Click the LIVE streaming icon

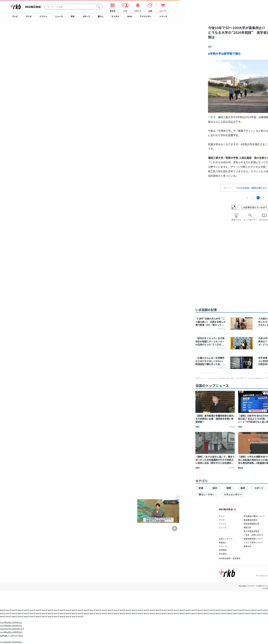tap(125, 7)
